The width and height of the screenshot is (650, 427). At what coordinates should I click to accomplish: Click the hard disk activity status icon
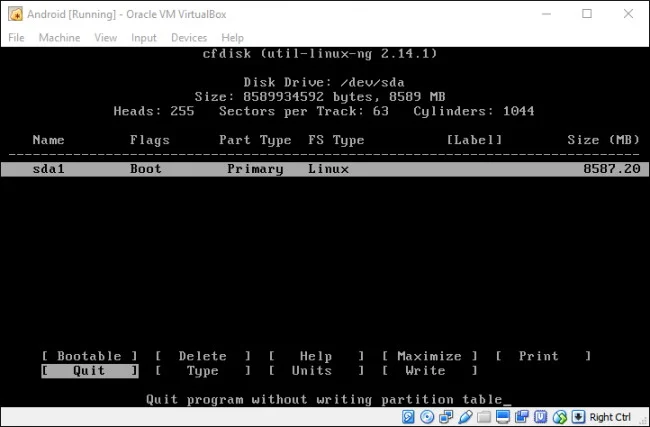coord(408,417)
